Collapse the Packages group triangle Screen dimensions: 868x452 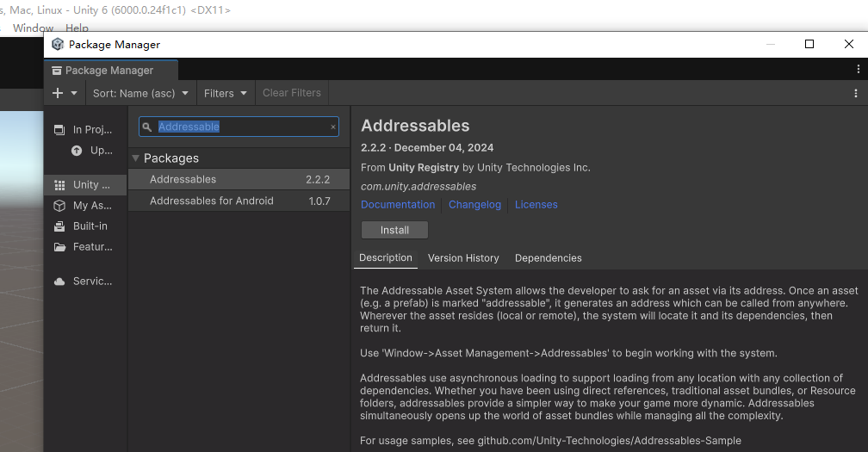136,158
